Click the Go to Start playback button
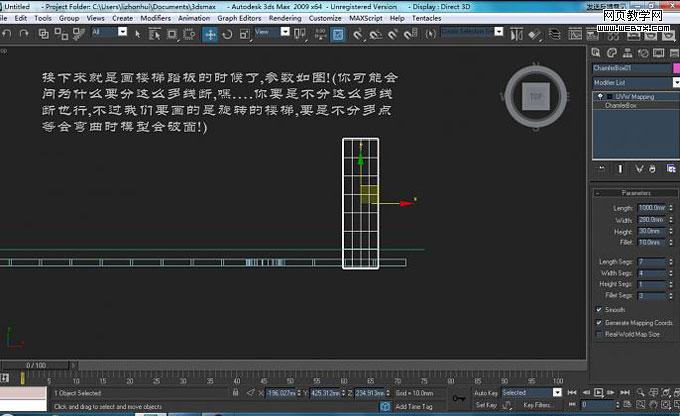This screenshot has width=680, height=416. (x=572, y=393)
